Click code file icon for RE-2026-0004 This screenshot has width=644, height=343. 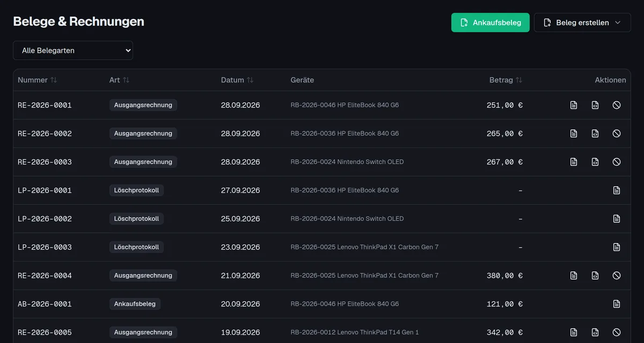[595, 275]
